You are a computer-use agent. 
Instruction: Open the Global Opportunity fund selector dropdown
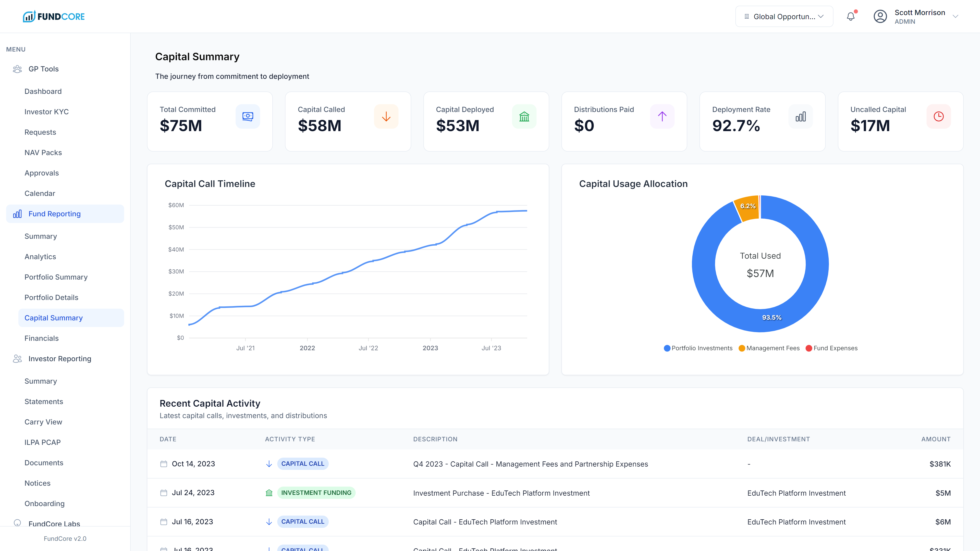(x=784, y=16)
